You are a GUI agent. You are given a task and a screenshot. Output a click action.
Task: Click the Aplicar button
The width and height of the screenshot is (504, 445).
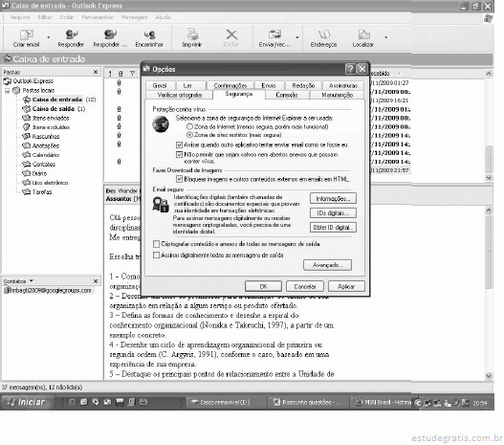346,286
